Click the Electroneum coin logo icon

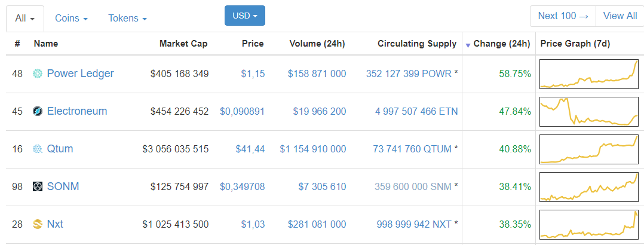coord(38,111)
